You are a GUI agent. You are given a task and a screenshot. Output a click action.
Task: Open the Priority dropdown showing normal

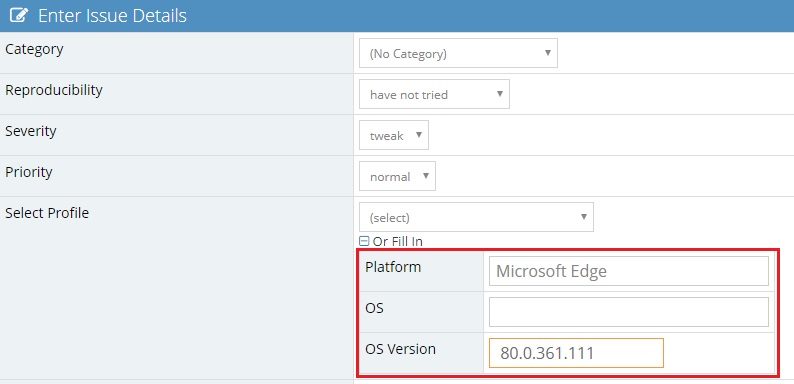(398, 176)
